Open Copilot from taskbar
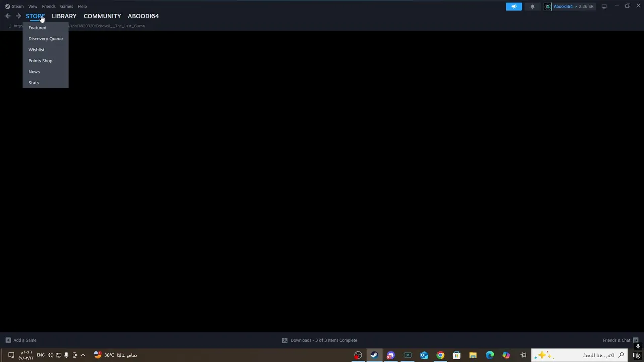Viewport: 644px width, 362px height. click(x=506, y=355)
